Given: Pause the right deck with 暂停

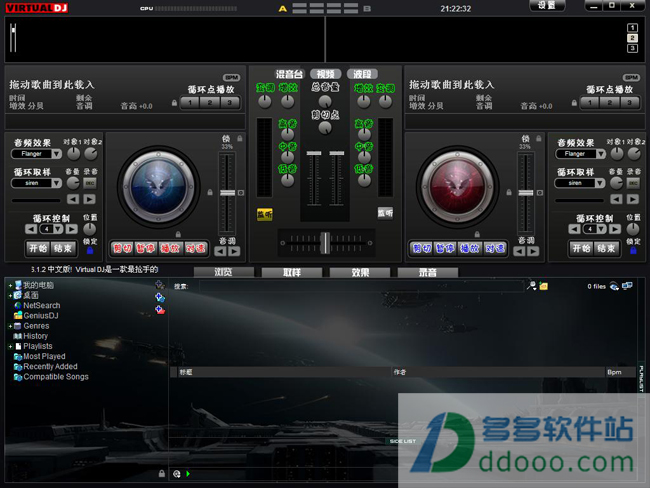Looking at the screenshot, I should [x=445, y=248].
